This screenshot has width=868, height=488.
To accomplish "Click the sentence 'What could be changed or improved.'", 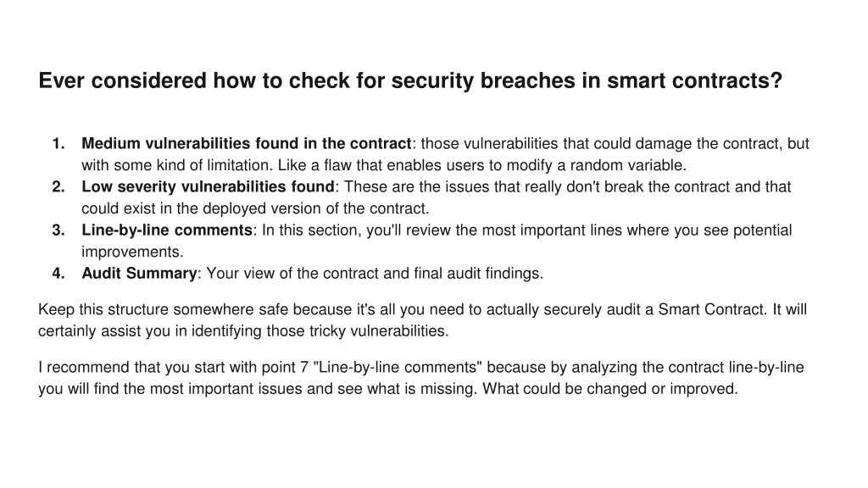I will point(610,389).
